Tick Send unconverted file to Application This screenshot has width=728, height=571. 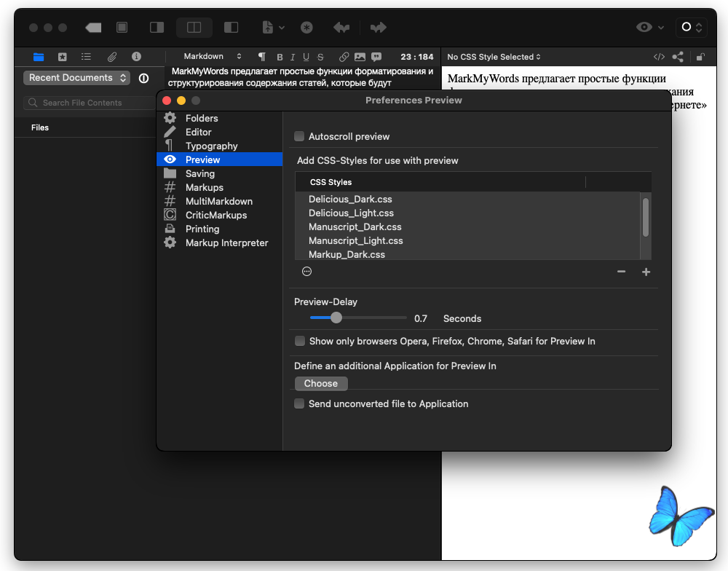click(x=299, y=403)
